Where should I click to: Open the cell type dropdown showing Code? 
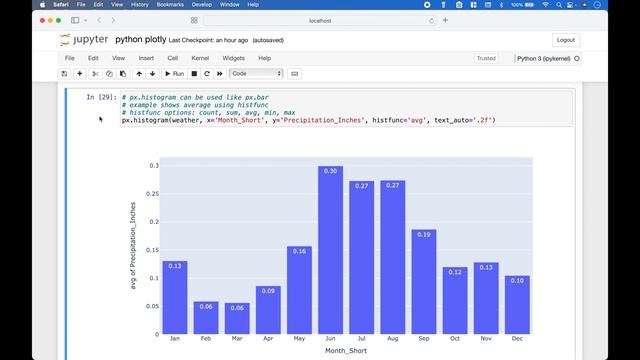point(256,73)
